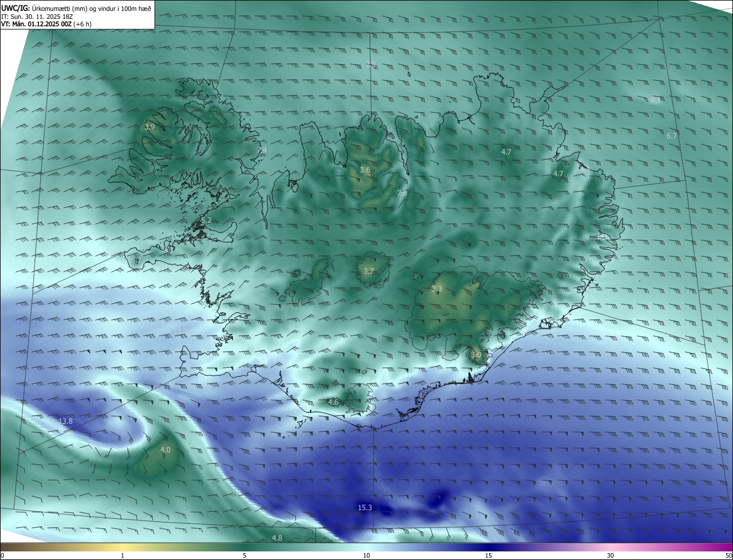Image resolution: width=733 pixels, height=560 pixels.
Task: Click the 50 tick on the color scale
Action: (728, 556)
